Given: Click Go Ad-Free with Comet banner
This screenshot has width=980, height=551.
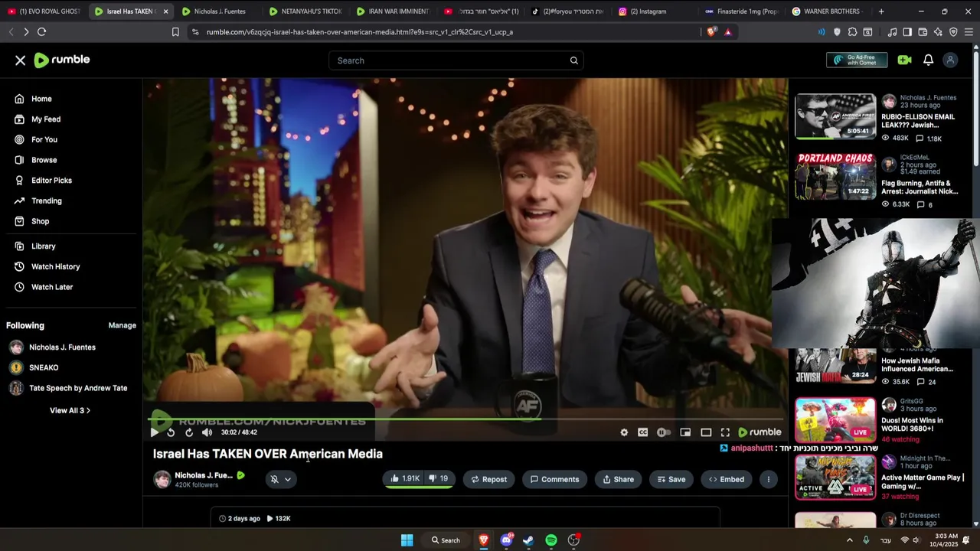Looking at the screenshot, I should (857, 60).
